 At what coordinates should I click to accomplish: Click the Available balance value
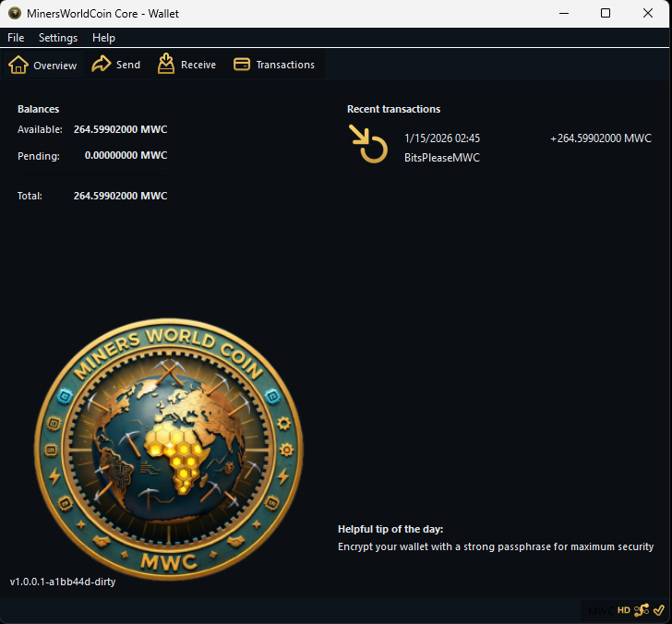click(120, 129)
